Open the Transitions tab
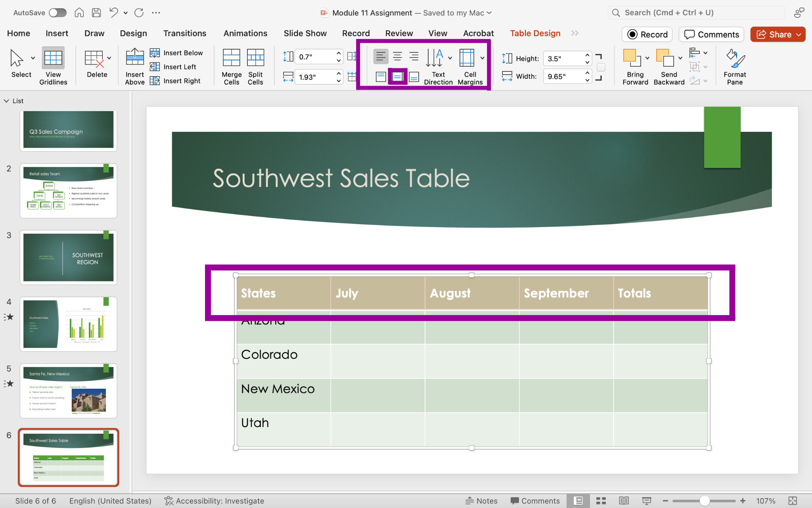Image resolution: width=812 pixels, height=508 pixels. (x=185, y=33)
